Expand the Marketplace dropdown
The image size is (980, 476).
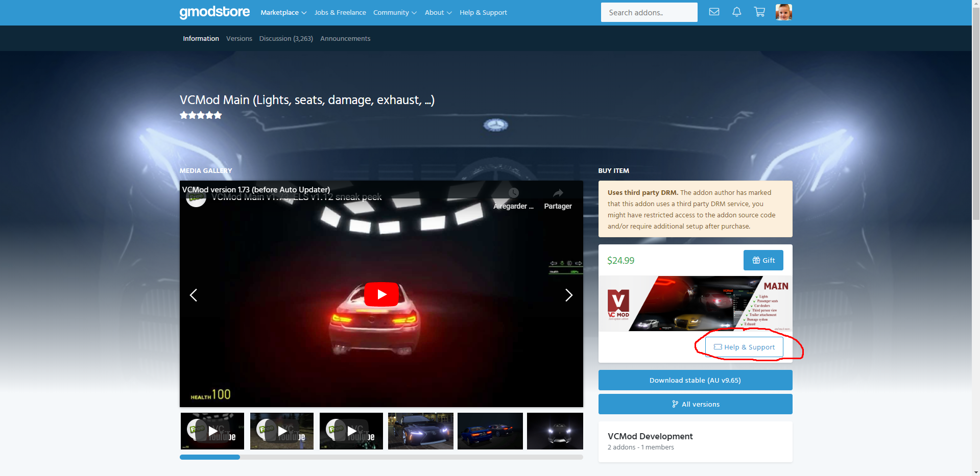[x=283, y=12]
